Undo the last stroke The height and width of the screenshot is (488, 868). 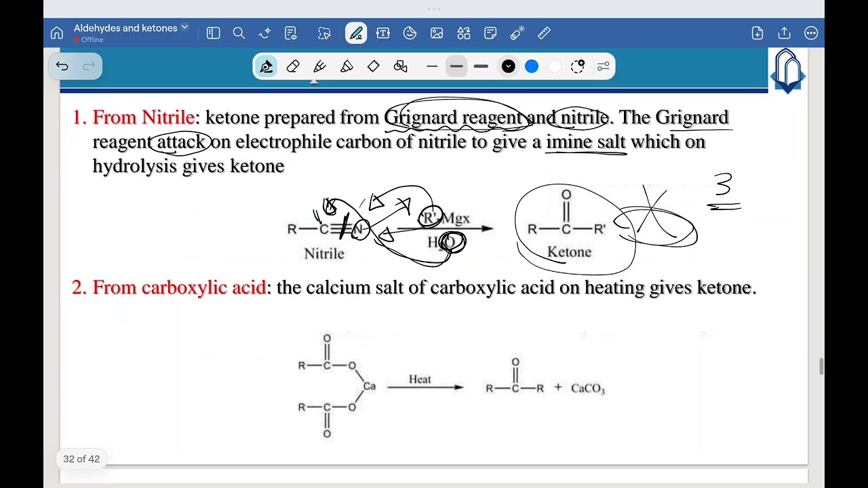pyautogui.click(x=62, y=66)
